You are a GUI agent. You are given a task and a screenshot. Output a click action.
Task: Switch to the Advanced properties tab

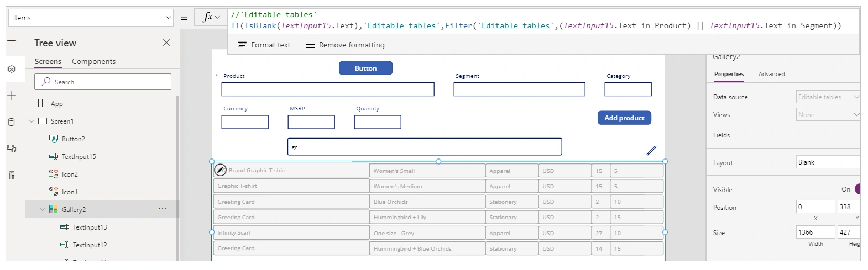[x=771, y=74]
